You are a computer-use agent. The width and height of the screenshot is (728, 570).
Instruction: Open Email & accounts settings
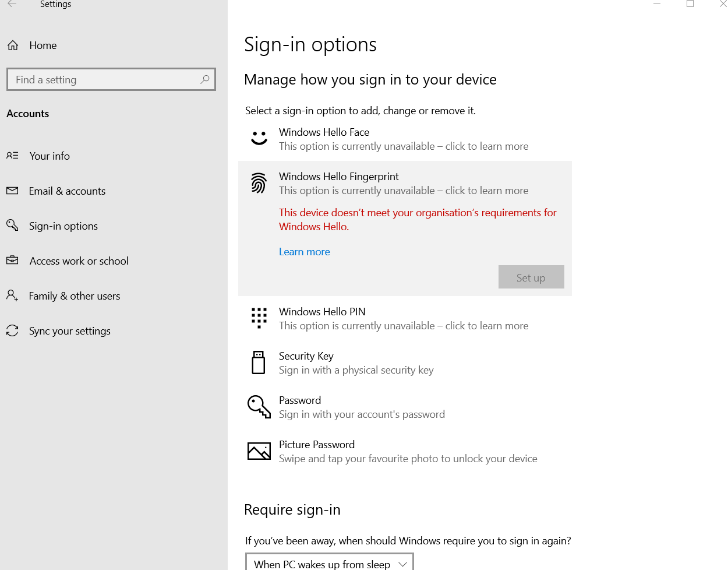pyautogui.click(x=67, y=191)
